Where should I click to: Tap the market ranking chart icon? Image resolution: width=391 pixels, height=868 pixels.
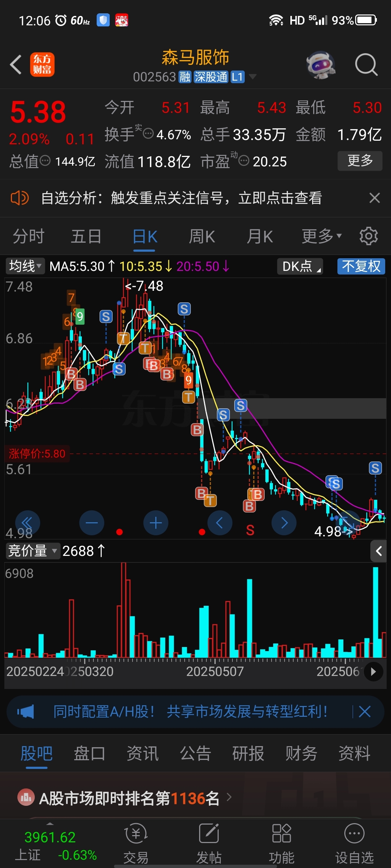[x=26, y=797]
